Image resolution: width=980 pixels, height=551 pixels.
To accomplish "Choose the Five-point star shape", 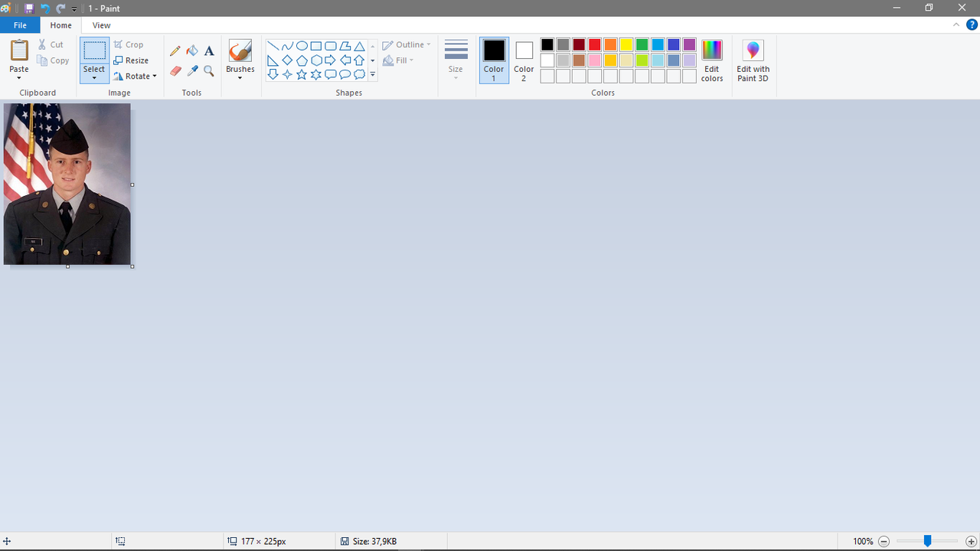I will 302,74.
